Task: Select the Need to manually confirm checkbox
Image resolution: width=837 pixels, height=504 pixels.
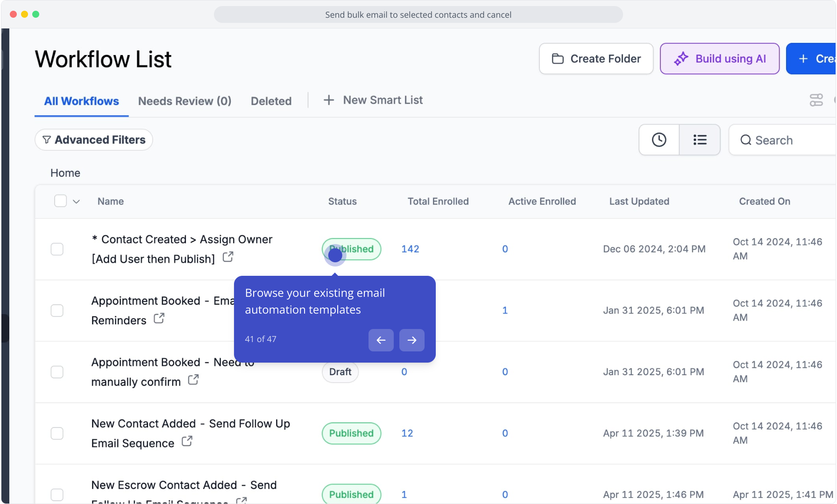Action: pyautogui.click(x=57, y=372)
